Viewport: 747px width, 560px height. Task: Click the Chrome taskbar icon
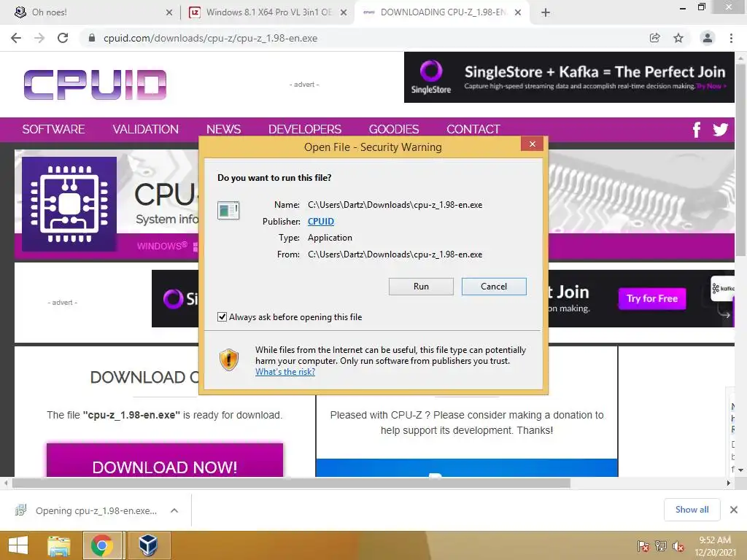(102, 545)
